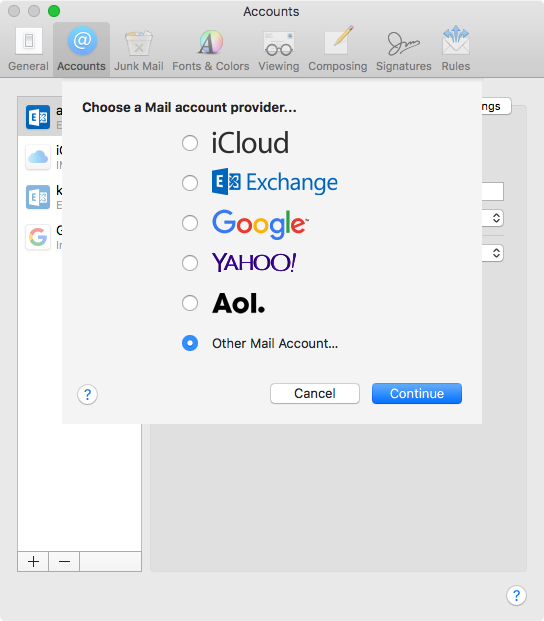This screenshot has width=544, height=621.
Task: Open help from the dialog's question mark
Action: point(87,394)
